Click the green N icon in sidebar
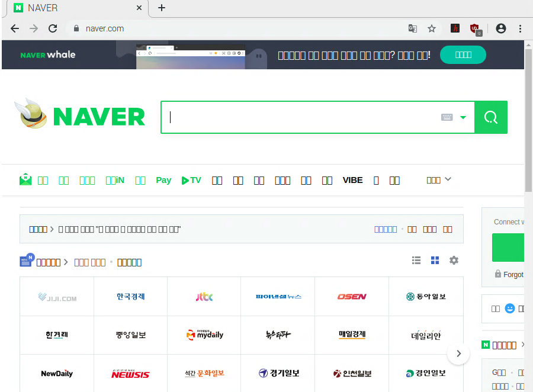This screenshot has height=392, width=533. pos(486,345)
